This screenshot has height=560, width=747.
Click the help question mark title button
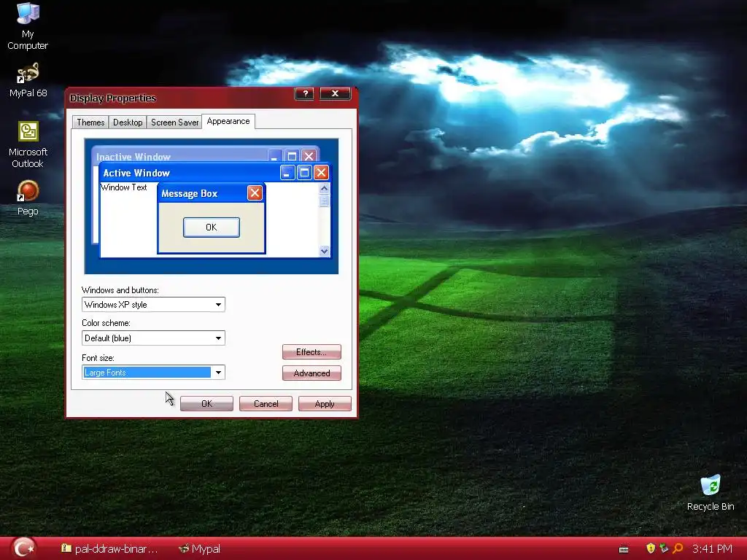click(x=304, y=93)
